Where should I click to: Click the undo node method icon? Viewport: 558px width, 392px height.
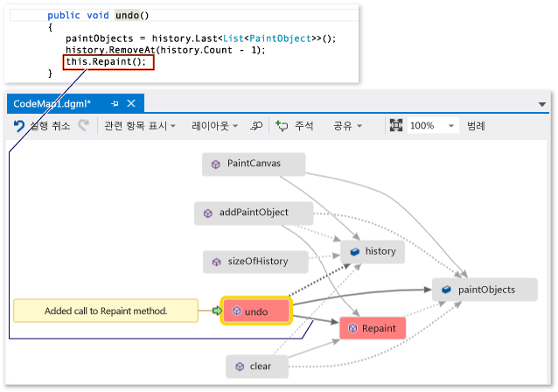tap(237, 311)
